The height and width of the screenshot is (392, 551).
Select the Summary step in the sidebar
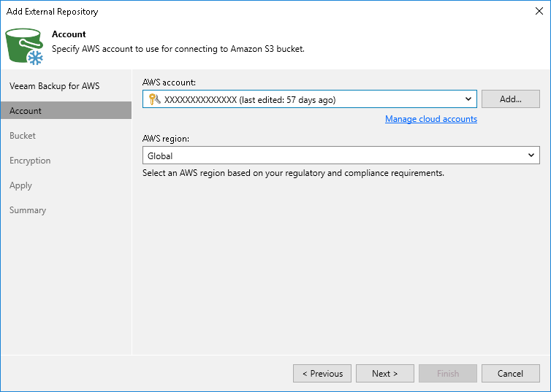[x=28, y=210]
